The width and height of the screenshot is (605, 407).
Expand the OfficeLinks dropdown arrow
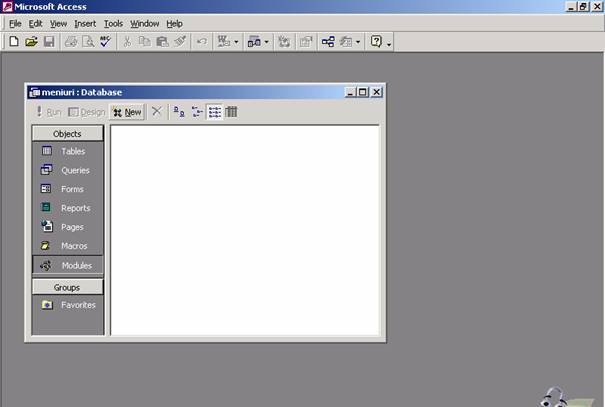[237, 43]
